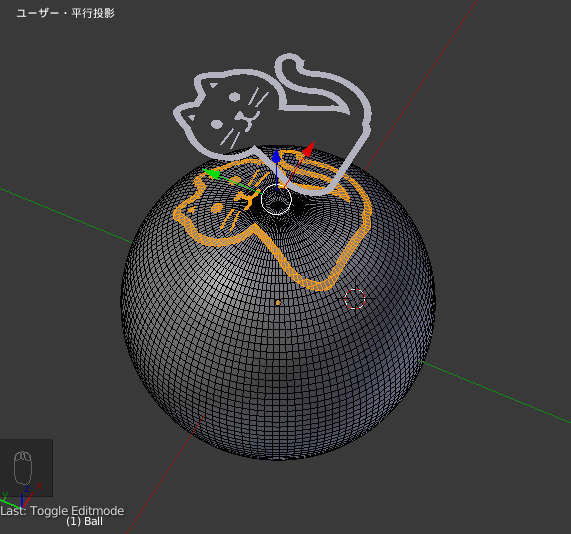Click the '(1) Ball' object name label
Image resolution: width=571 pixels, height=534 pixels.
[84, 522]
